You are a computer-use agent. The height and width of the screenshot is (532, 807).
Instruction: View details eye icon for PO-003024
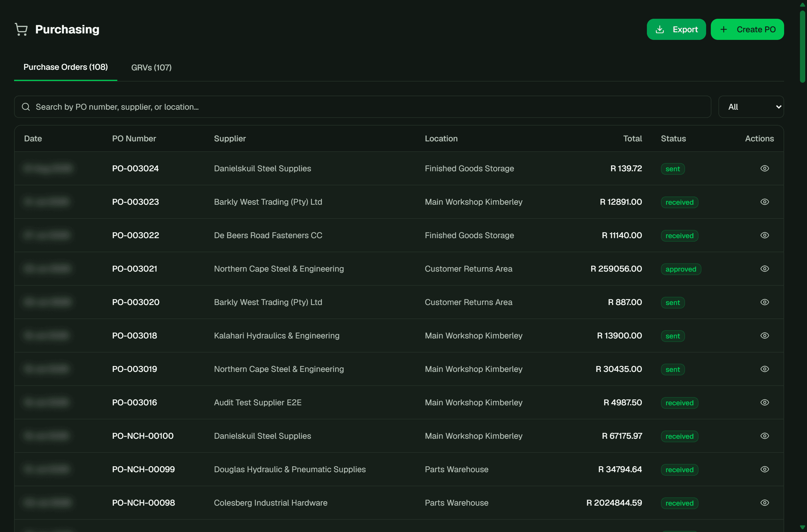[x=764, y=168]
